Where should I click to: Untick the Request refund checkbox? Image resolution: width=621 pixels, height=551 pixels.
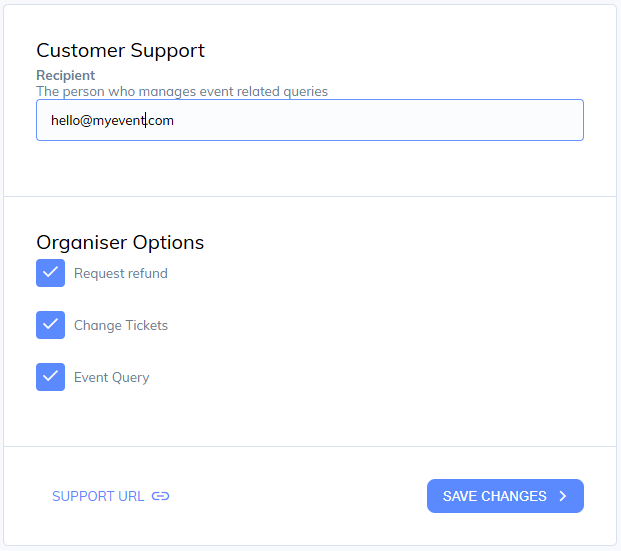click(x=50, y=273)
